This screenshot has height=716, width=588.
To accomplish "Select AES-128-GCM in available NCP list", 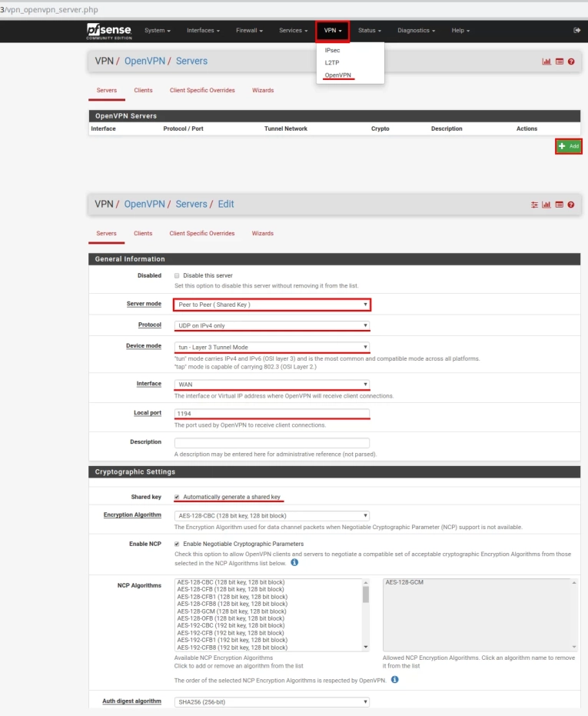I will (231, 611).
